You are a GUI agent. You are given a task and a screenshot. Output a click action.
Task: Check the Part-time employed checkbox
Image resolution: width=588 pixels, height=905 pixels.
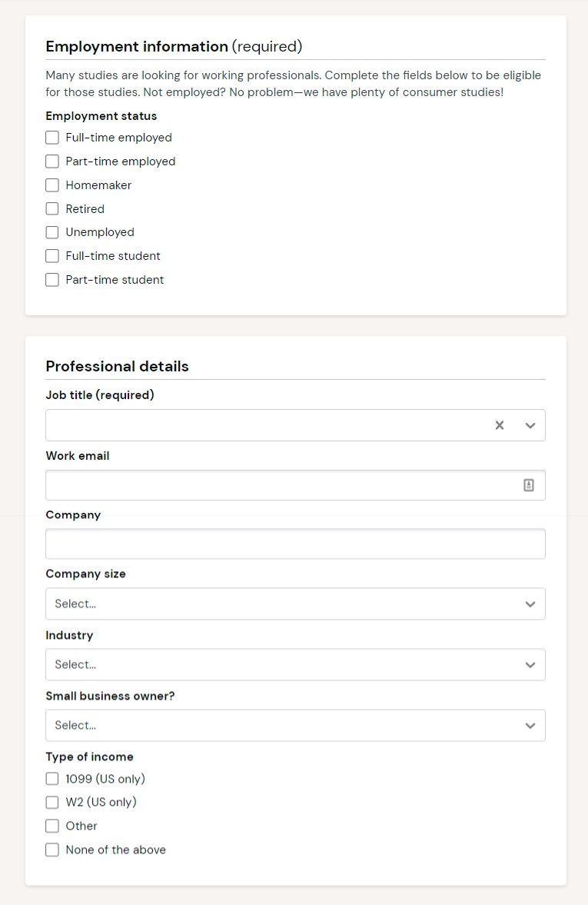point(52,161)
